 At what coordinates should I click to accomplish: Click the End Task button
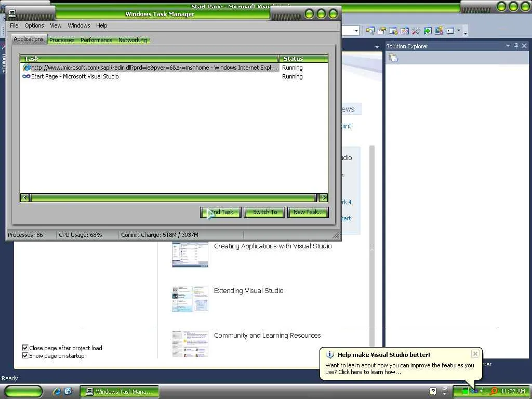click(221, 212)
